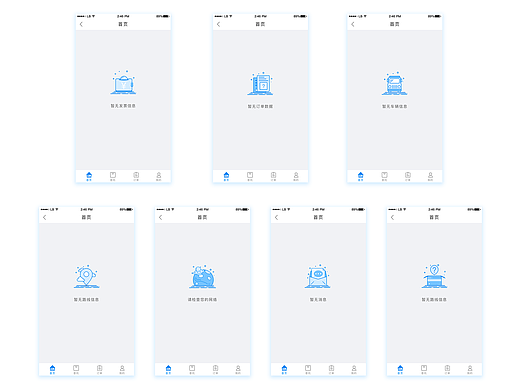Tap the open box with question mark illustration

tap(434, 276)
